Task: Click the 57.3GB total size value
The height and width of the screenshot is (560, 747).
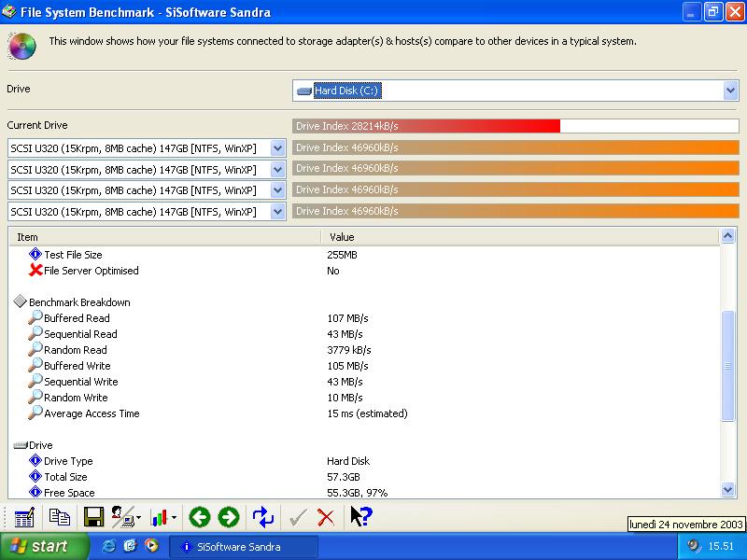Action: coord(344,477)
